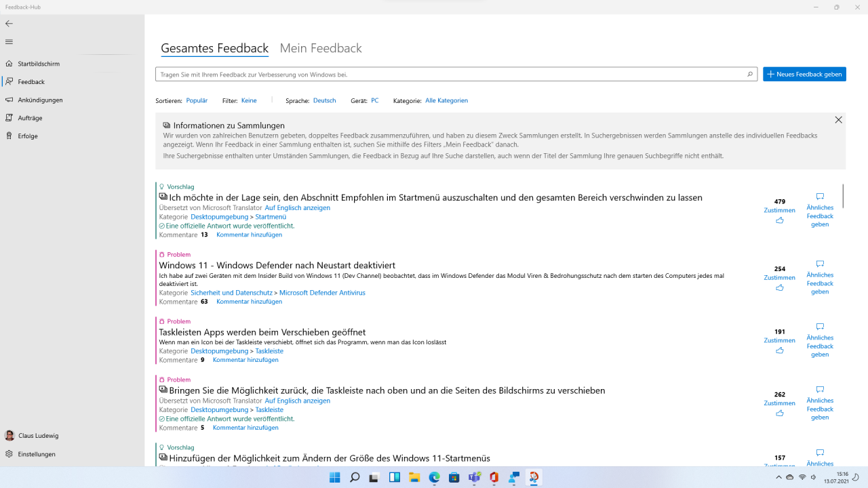Click Auf Englisch anzeigen for Empfohlen feedback
The image size is (868, 488).
(297, 207)
